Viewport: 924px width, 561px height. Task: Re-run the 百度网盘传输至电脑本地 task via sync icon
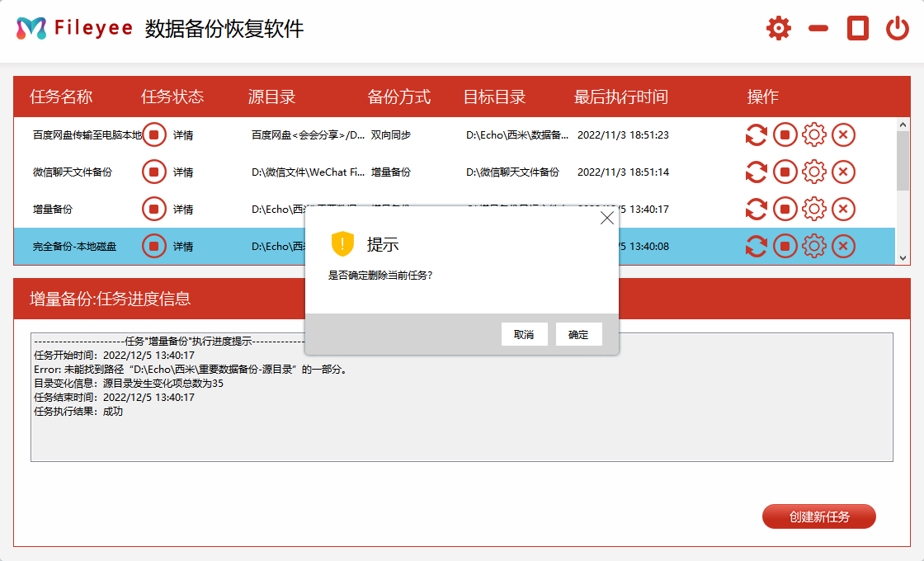(757, 134)
